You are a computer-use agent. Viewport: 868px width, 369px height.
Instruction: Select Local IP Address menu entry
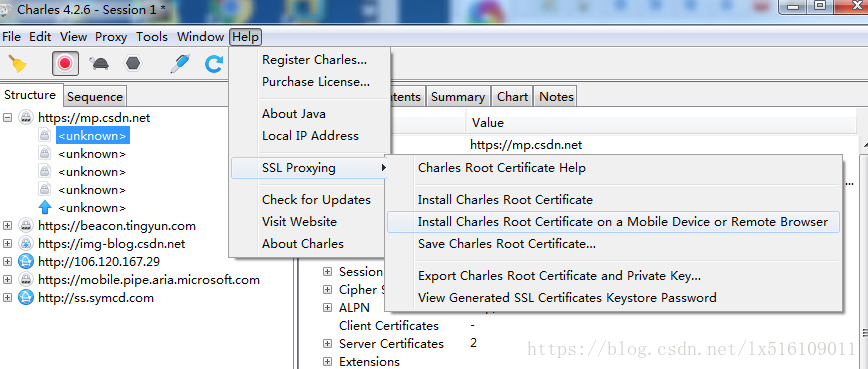pos(310,136)
